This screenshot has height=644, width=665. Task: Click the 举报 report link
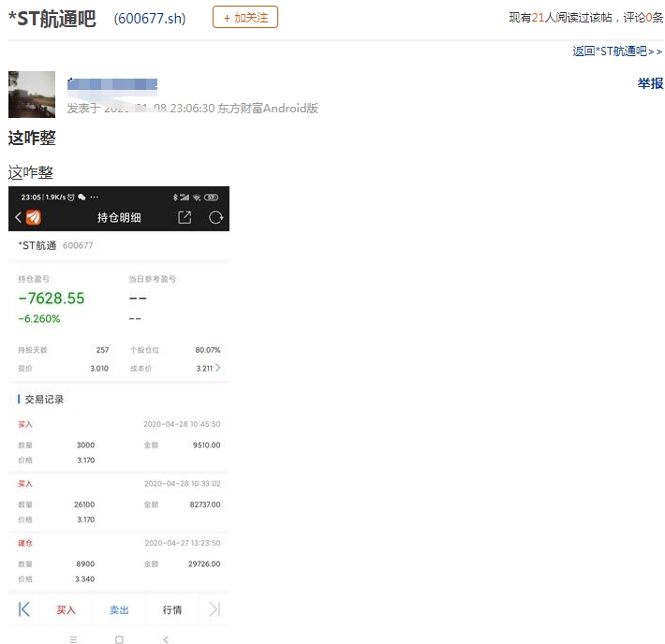[x=650, y=83]
